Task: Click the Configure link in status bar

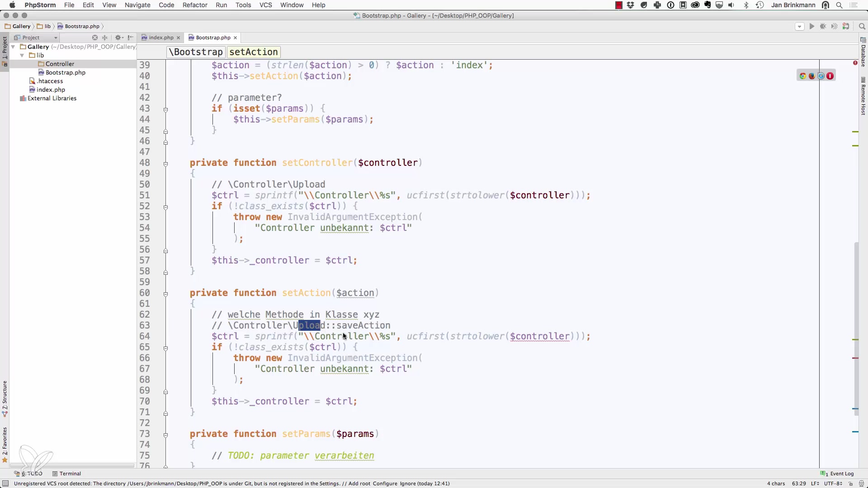Action: [x=385, y=483]
